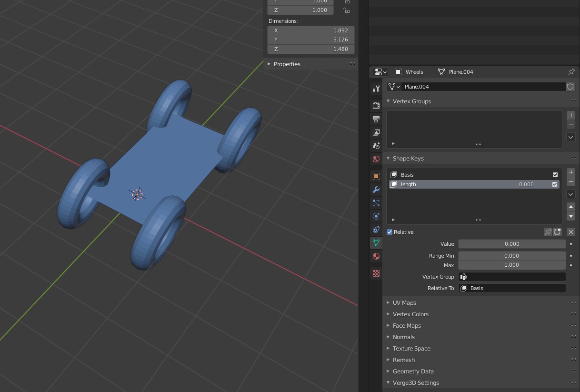The width and height of the screenshot is (580, 392).
Task: Toggle the length shape key checkbox
Action: pos(555,184)
